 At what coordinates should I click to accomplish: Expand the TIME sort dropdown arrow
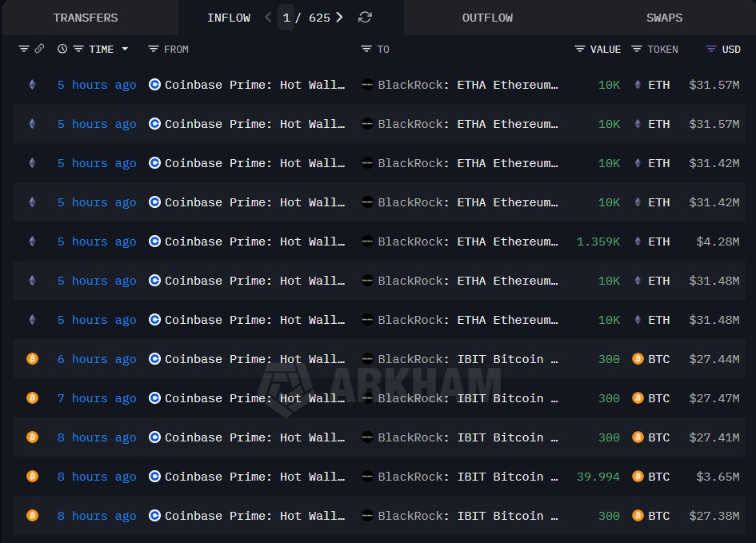[125, 49]
